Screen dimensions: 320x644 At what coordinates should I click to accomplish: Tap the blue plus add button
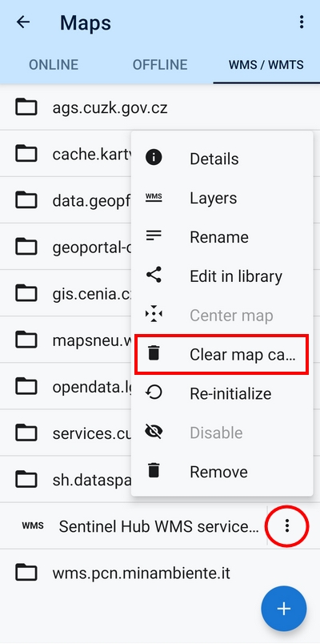click(x=284, y=609)
